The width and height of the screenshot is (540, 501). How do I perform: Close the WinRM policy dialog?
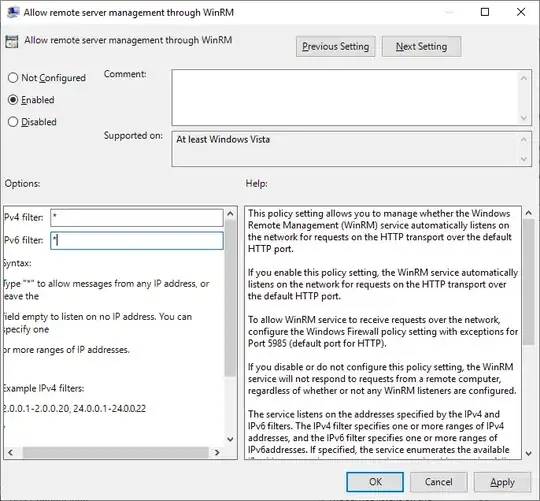click(521, 12)
